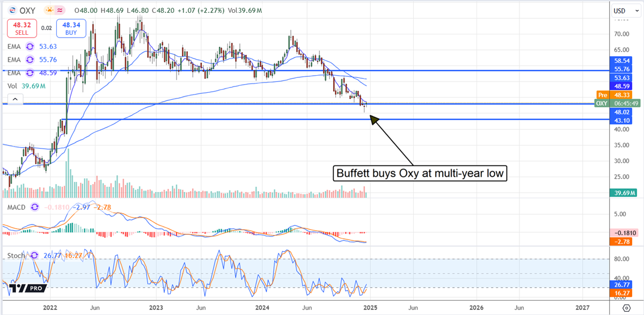Open the chart settings hexagon icon
The height and width of the screenshot is (315, 644).
click(626, 308)
